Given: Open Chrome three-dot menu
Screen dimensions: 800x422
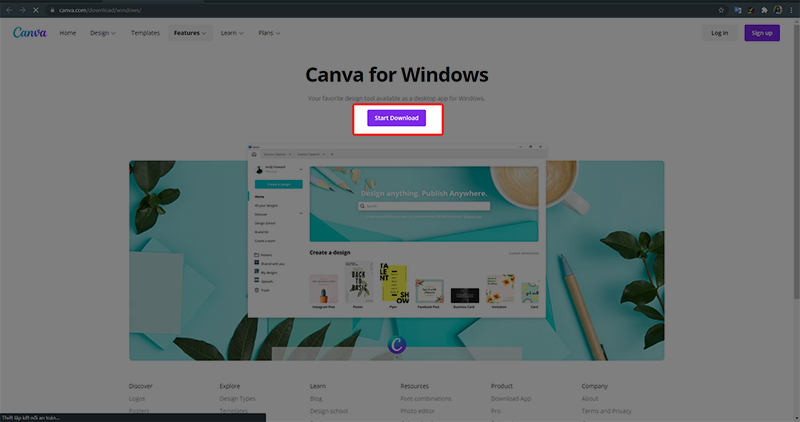Looking at the screenshot, I should click(791, 9).
